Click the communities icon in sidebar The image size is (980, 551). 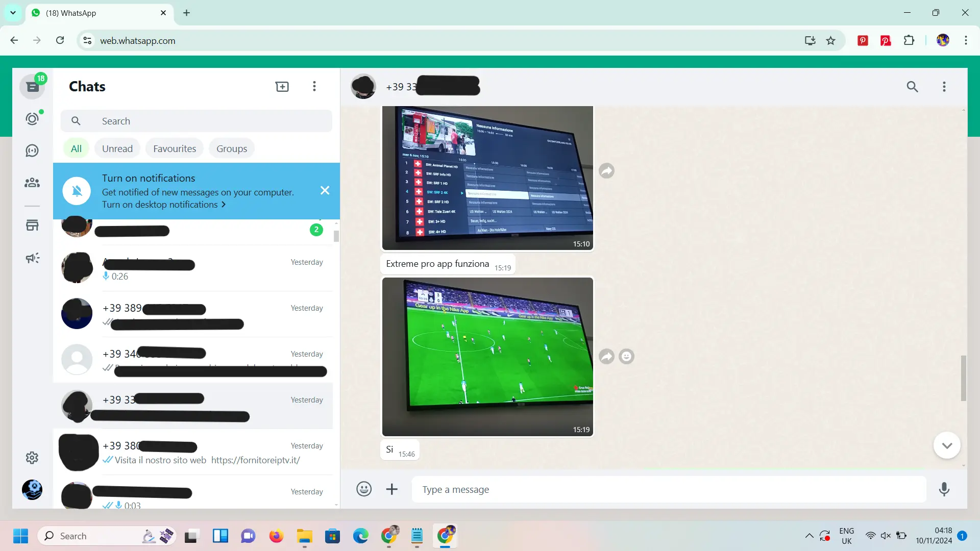pyautogui.click(x=32, y=182)
